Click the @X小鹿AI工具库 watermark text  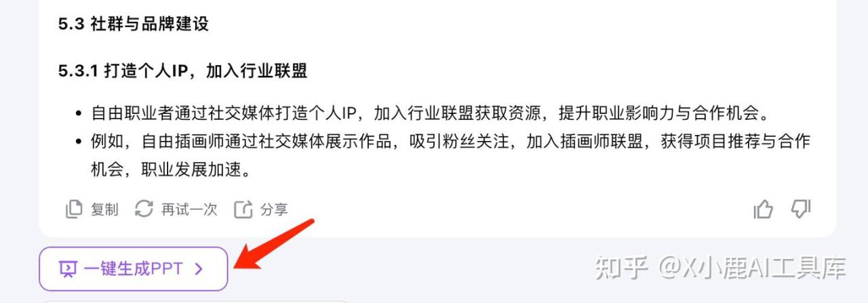point(751,268)
